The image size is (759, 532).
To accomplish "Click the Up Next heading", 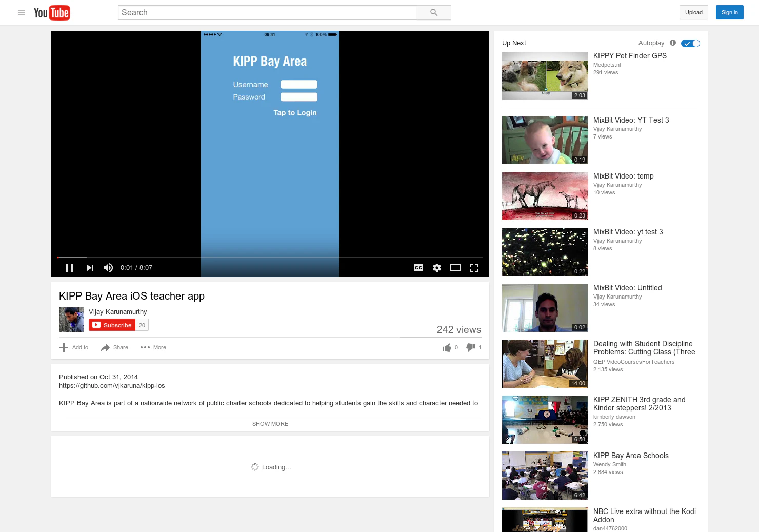I will pyautogui.click(x=514, y=43).
